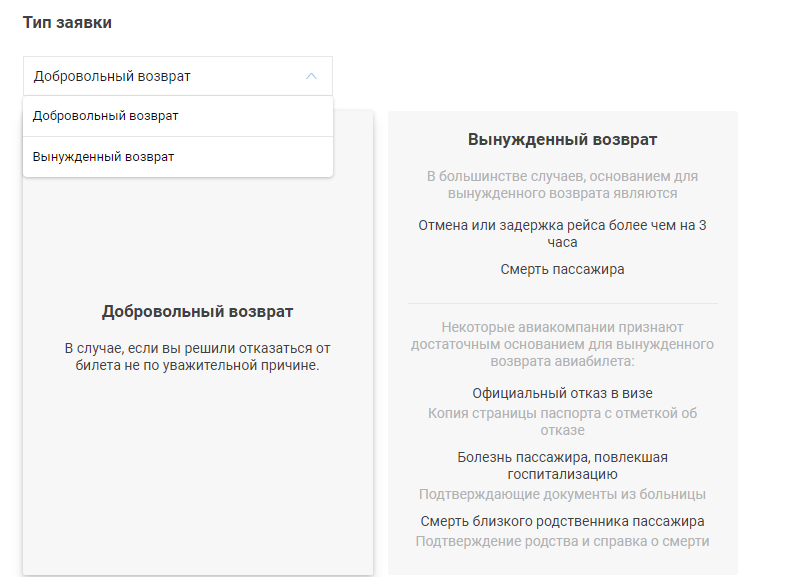Viewport: 802px width, 577px height.
Task: Click the 'В большинстве случаев' intro text
Action: 562,185
